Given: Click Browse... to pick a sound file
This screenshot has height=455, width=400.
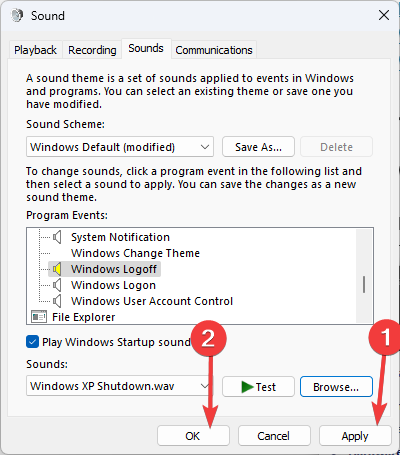Looking at the screenshot, I should click(x=336, y=387).
